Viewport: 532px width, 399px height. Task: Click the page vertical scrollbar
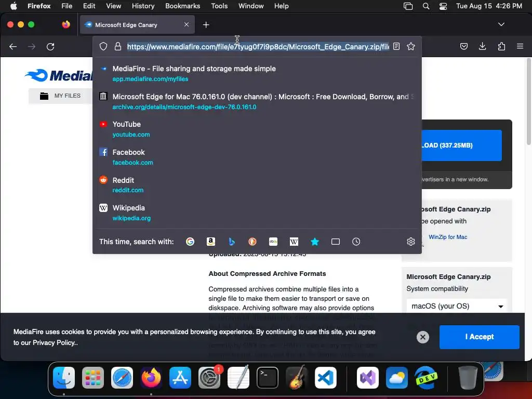coord(528,102)
